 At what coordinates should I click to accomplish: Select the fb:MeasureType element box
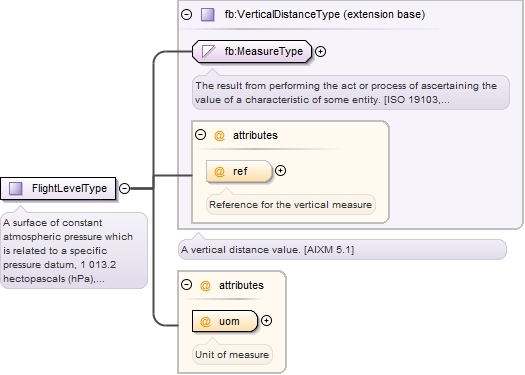pos(252,52)
